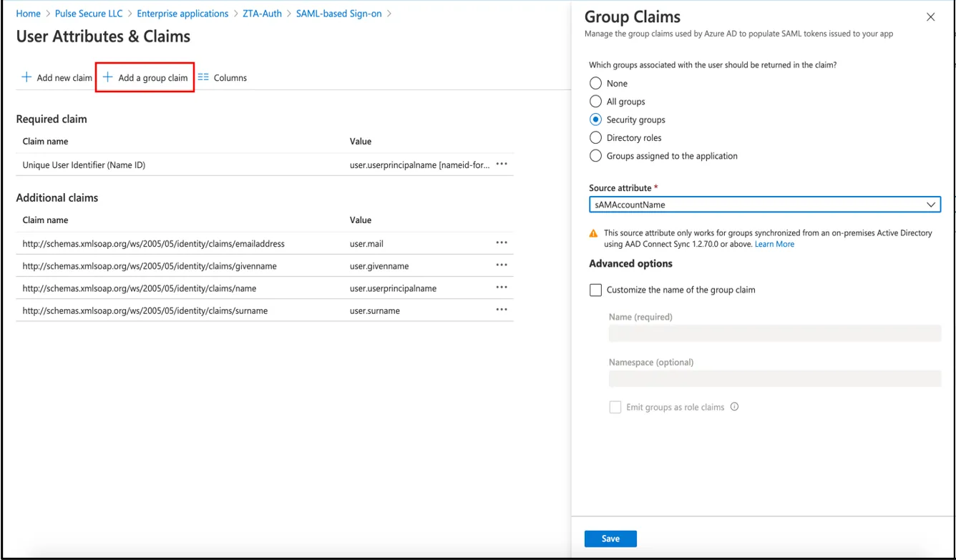Click the Add new claim label

pyautogui.click(x=64, y=78)
